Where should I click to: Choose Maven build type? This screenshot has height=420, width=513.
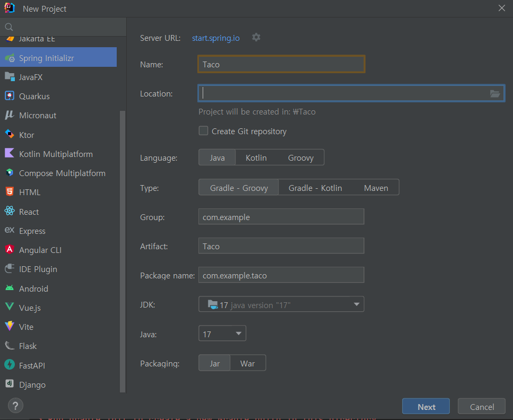[x=376, y=188]
